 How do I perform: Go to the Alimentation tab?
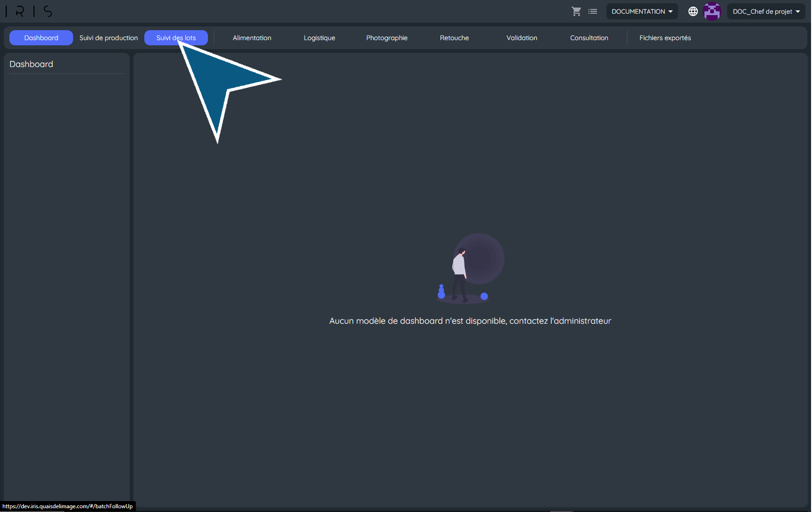pyautogui.click(x=252, y=38)
